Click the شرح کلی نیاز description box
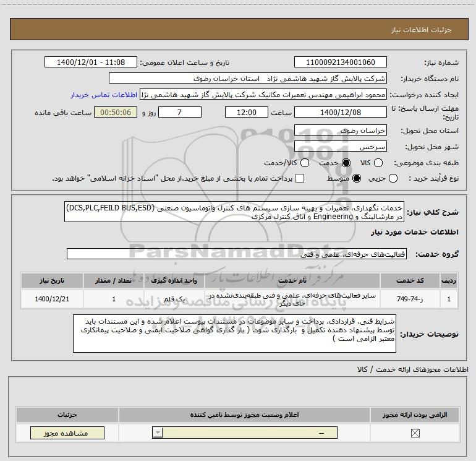The image size is (476, 461). [x=234, y=212]
